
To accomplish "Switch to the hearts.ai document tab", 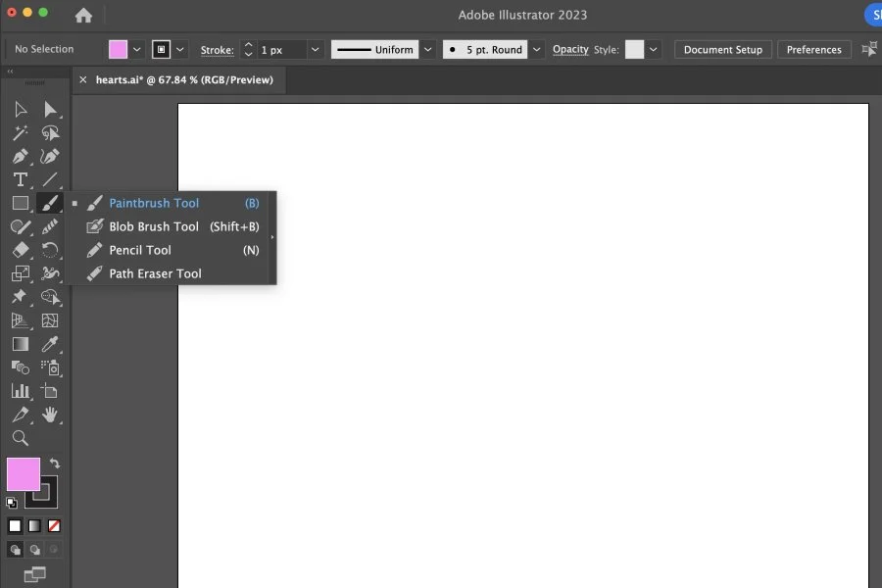I will [184, 80].
